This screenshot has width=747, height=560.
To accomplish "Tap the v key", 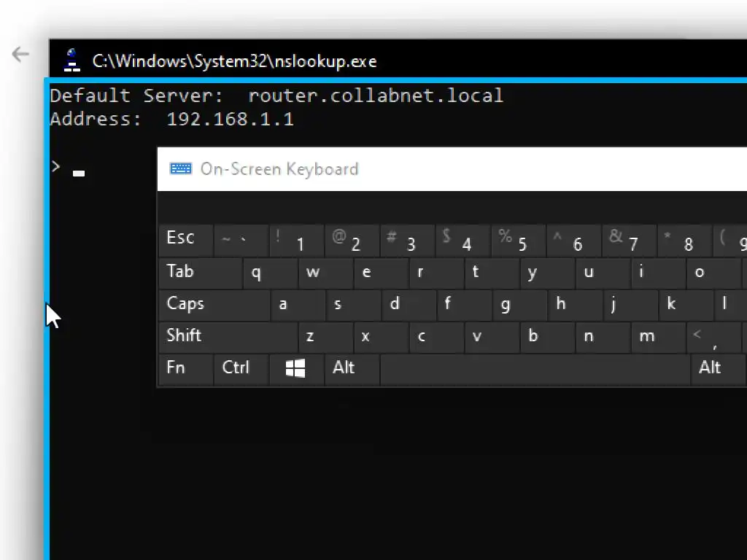I will 492,336.
